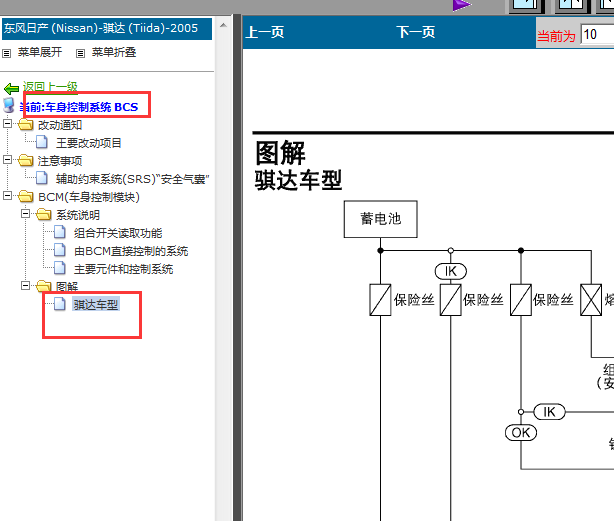Image resolution: width=614 pixels, height=521 pixels.
Task: Click the 主要元件和控制系统 document icon
Action: [60, 269]
